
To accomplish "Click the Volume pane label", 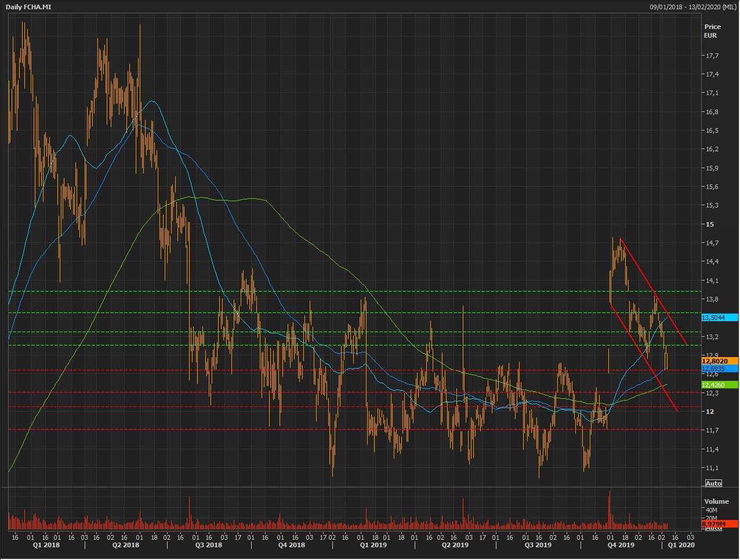I will pyautogui.click(x=716, y=501).
